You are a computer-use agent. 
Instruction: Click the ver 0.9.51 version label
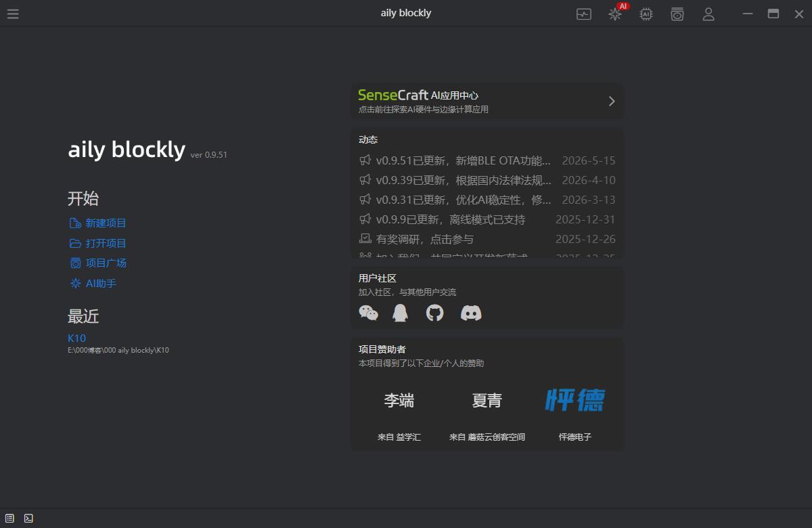coord(209,155)
